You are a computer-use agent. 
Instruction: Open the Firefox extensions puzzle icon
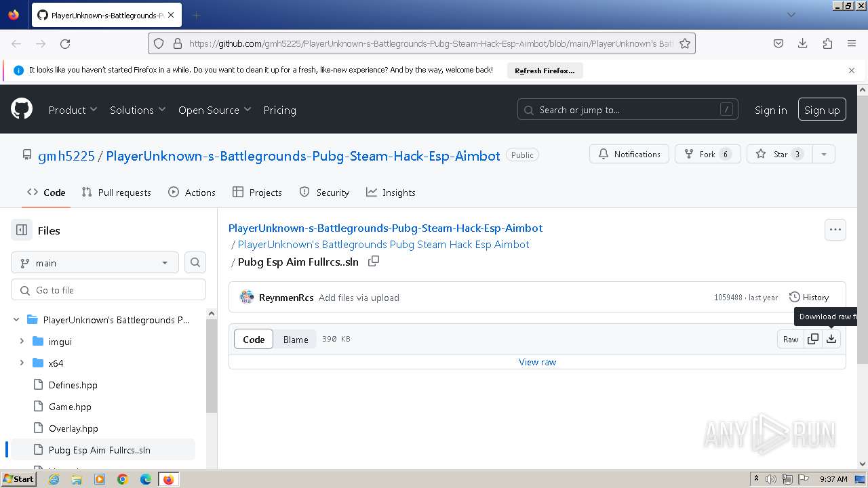point(827,43)
